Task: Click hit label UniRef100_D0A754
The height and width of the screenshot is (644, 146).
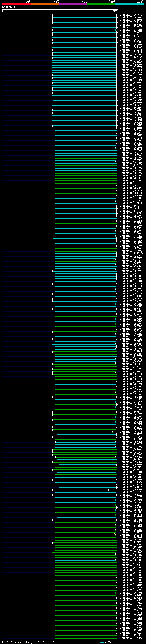Action: coord(131,593)
